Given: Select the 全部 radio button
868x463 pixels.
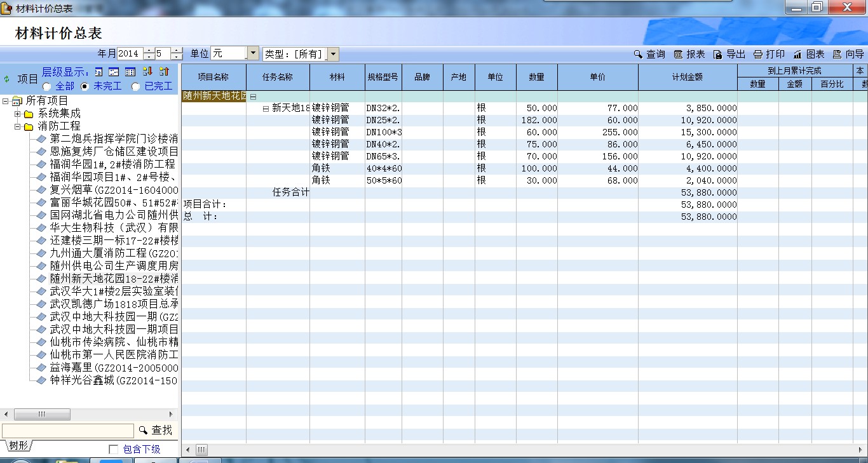Looking at the screenshot, I should [x=47, y=86].
